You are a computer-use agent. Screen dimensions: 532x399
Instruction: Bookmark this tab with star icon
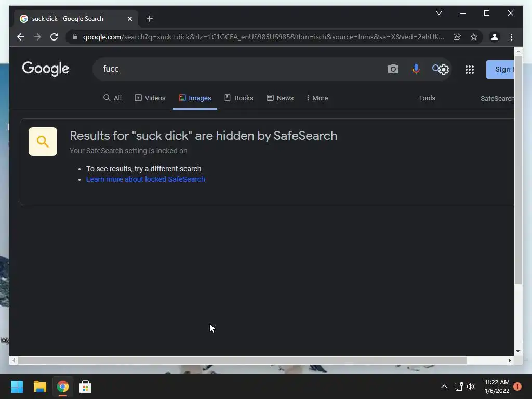coord(474,37)
